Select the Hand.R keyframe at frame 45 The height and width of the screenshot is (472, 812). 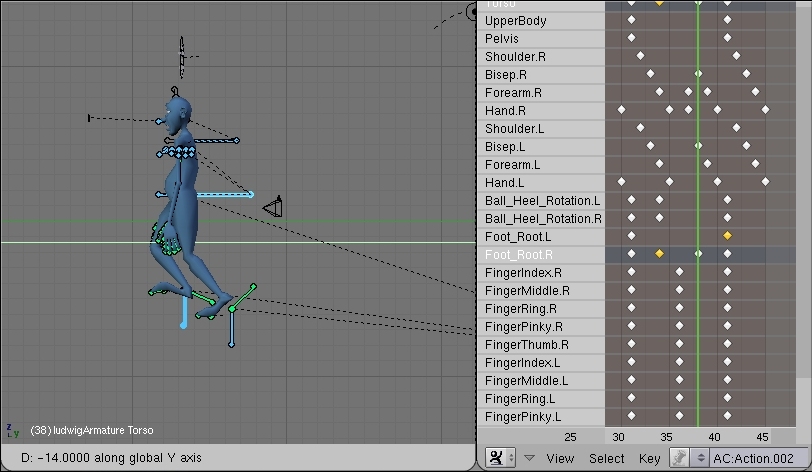765,110
